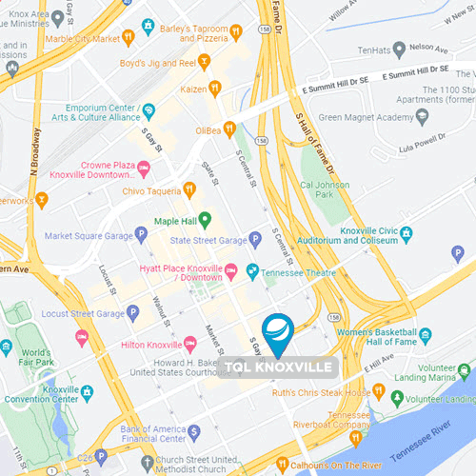Click the Tennessee River label on the map
The image size is (476, 476).
coord(421,441)
